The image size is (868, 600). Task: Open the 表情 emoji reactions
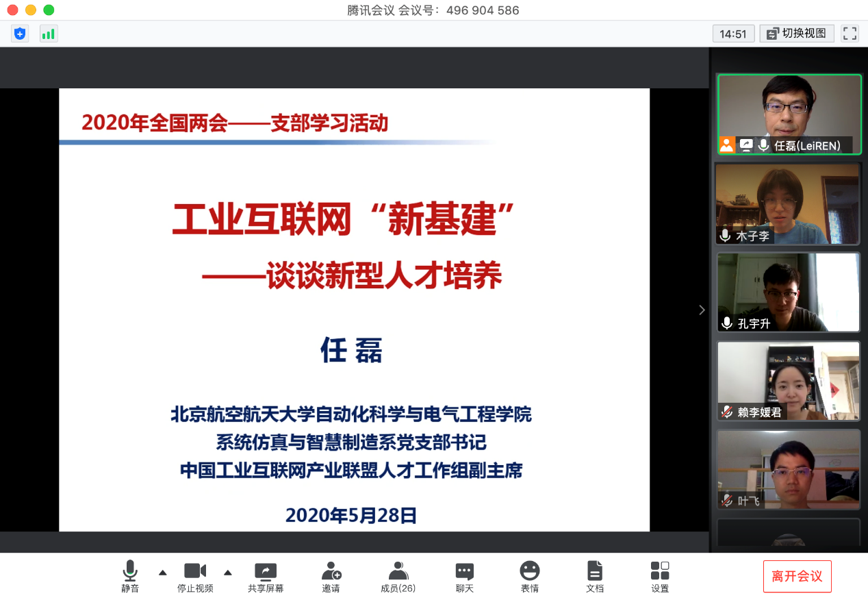pos(529,576)
